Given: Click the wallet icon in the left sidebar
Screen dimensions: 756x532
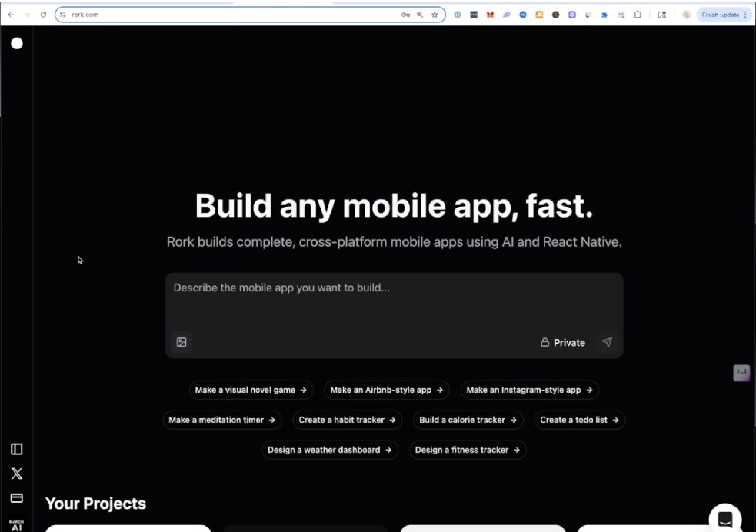Looking at the screenshot, I should coord(16,498).
